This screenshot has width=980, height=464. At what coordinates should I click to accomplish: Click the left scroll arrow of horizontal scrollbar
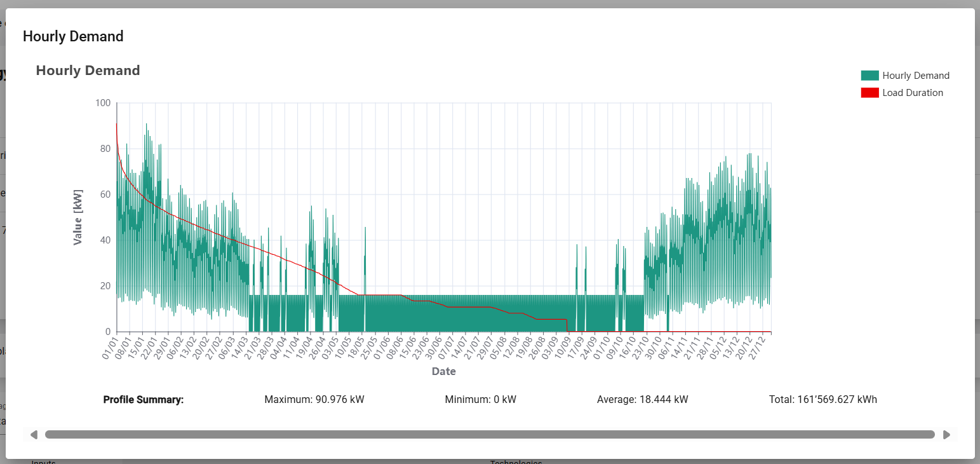(x=34, y=435)
